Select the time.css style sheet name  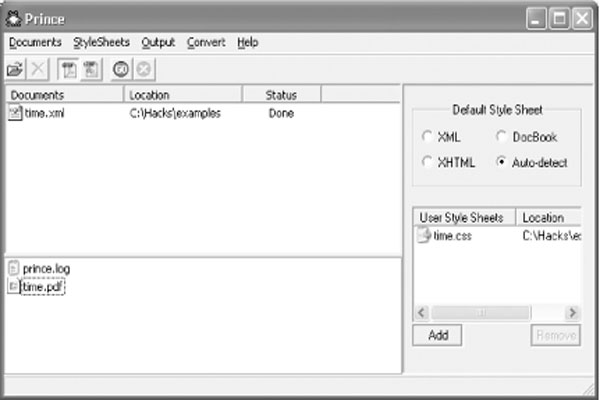point(452,236)
